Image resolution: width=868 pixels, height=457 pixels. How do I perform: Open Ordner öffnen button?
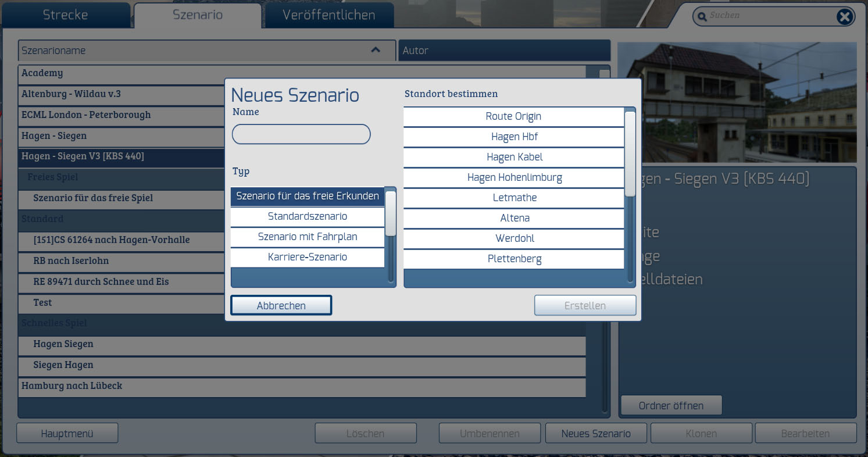click(x=671, y=405)
